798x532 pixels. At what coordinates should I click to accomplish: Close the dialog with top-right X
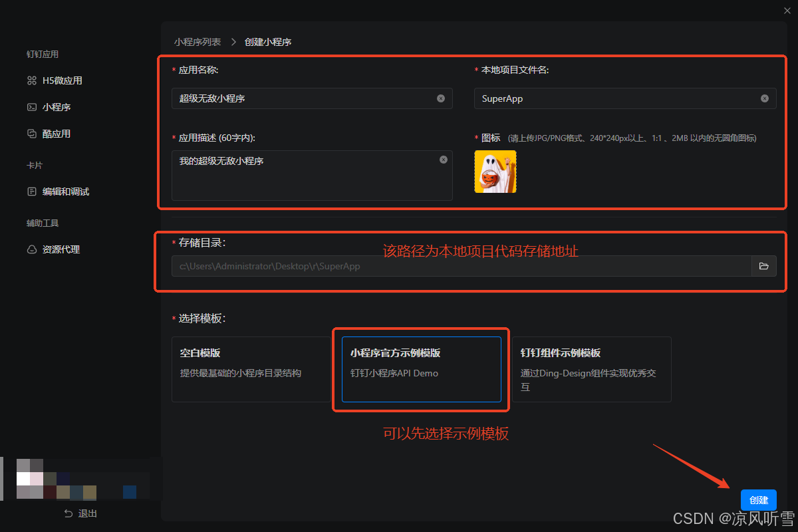(787, 9)
